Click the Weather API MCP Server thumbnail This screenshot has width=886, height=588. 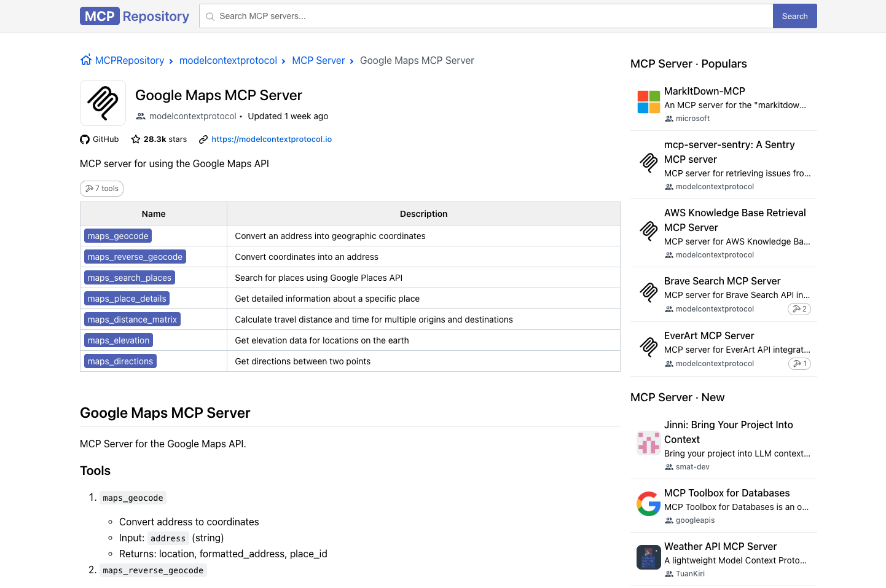[648, 557]
